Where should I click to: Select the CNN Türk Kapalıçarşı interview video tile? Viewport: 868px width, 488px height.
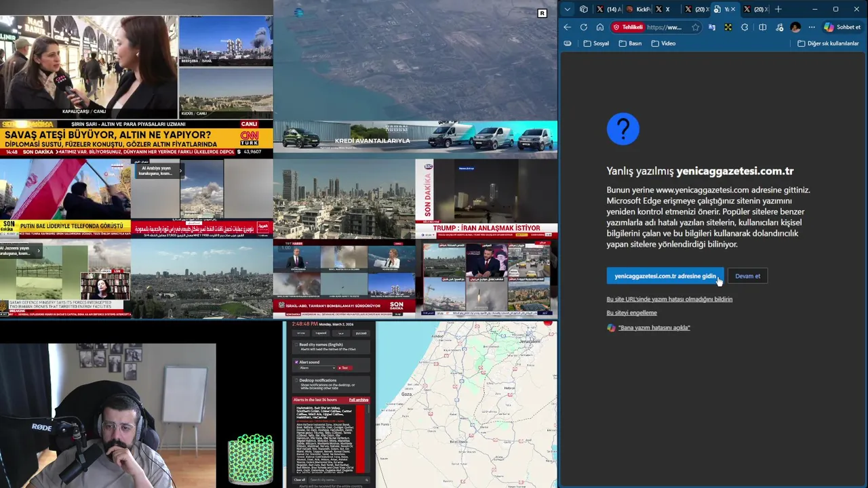tap(89, 66)
